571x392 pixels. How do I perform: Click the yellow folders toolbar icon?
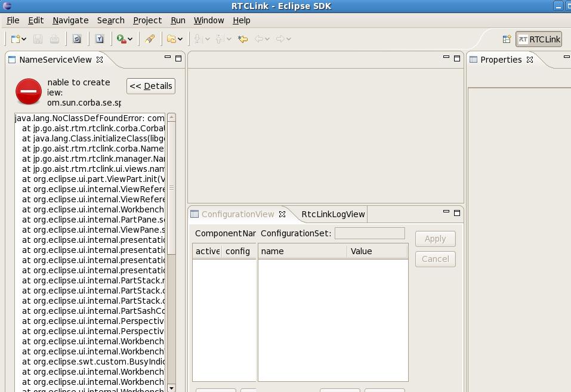coord(171,39)
